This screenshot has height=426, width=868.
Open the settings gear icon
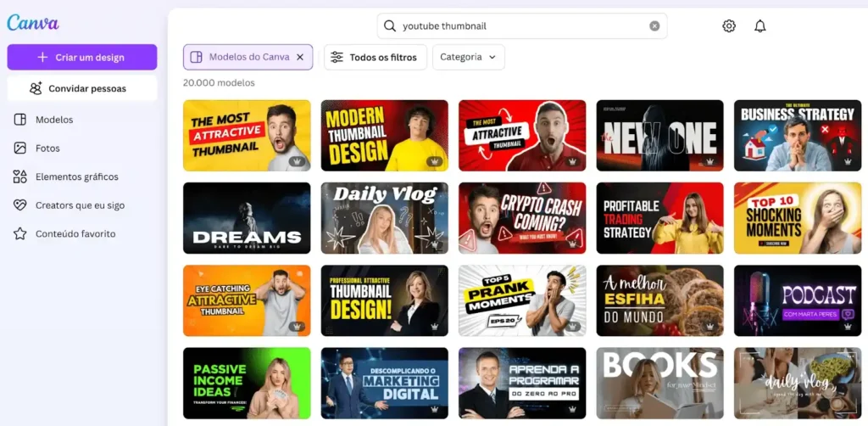[729, 26]
